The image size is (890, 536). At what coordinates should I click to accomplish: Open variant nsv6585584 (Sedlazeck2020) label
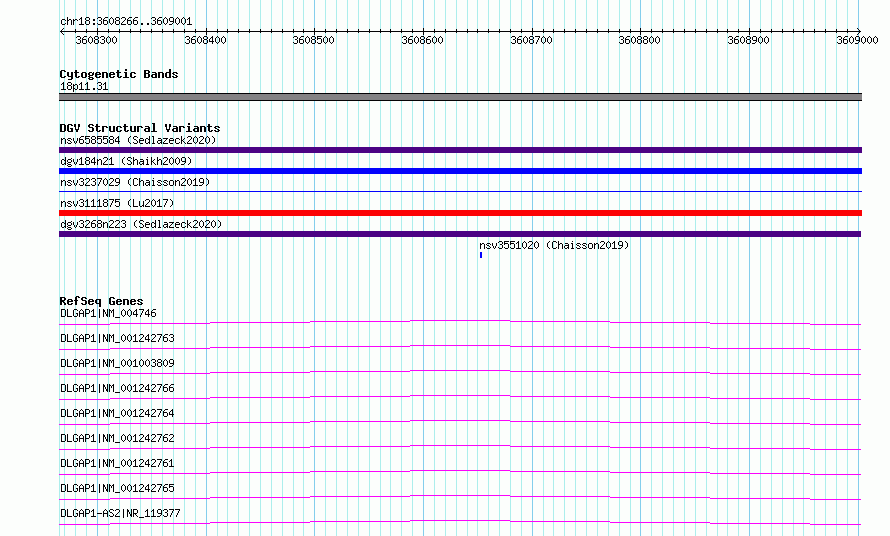138,140
